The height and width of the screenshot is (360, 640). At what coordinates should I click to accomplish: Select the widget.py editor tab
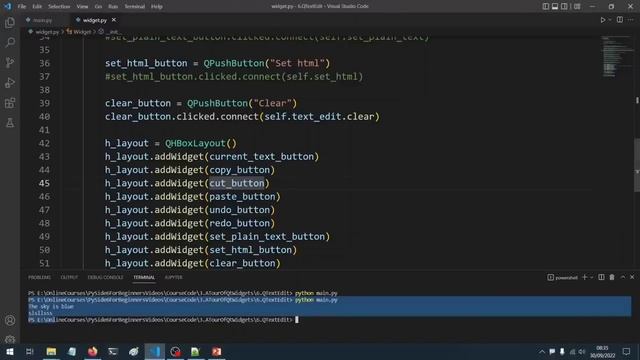coord(95,20)
